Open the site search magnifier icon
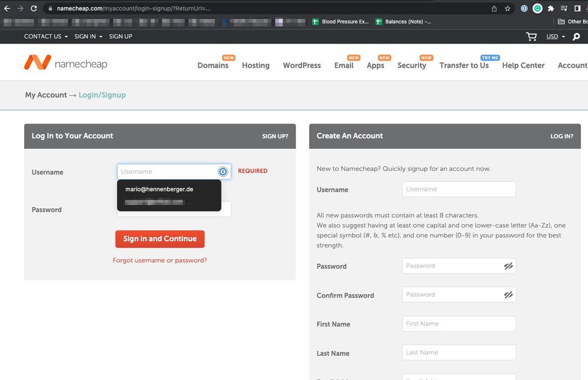 click(x=576, y=36)
